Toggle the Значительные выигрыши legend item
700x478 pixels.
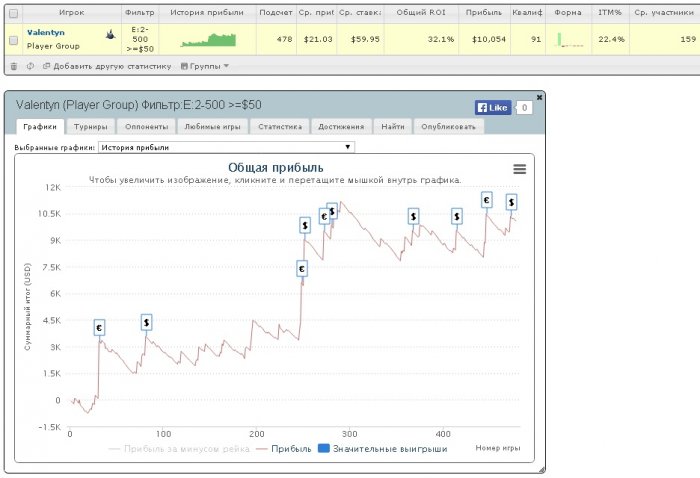point(382,449)
